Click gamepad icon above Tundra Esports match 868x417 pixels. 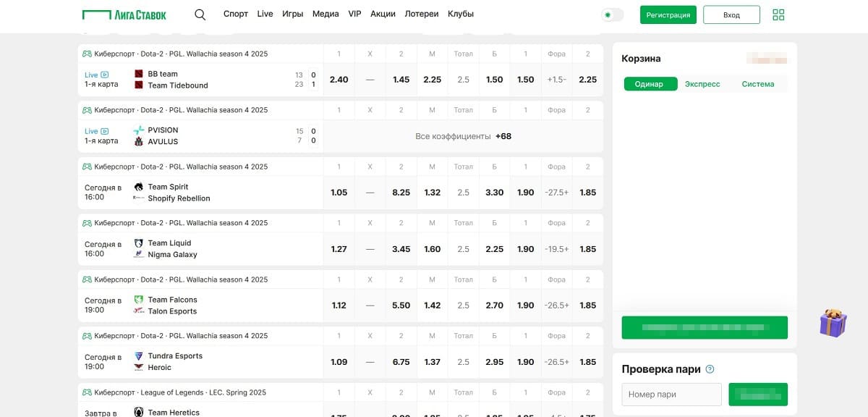coord(87,336)
